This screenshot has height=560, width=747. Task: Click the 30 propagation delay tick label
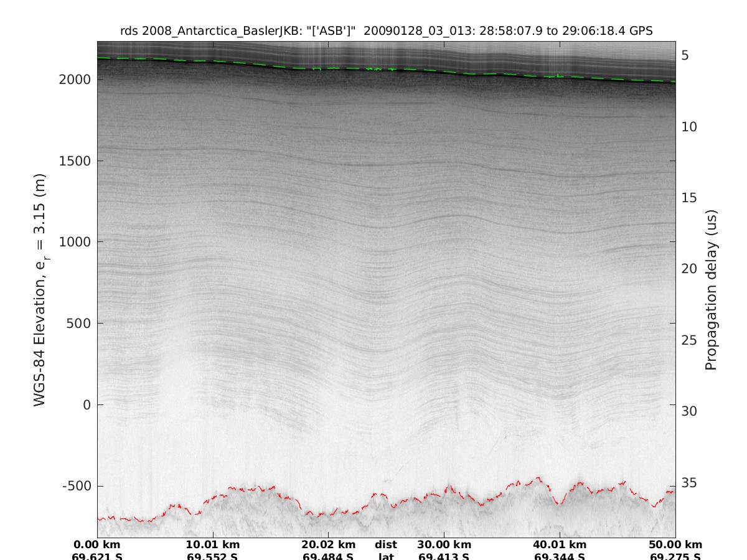click(688, 411)
